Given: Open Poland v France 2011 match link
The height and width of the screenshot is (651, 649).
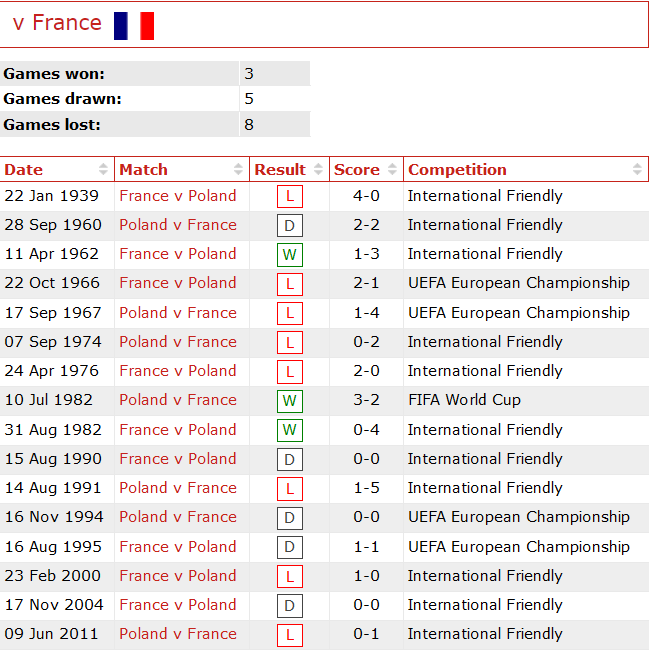Looking at the screenshot, I should (178, 634).
